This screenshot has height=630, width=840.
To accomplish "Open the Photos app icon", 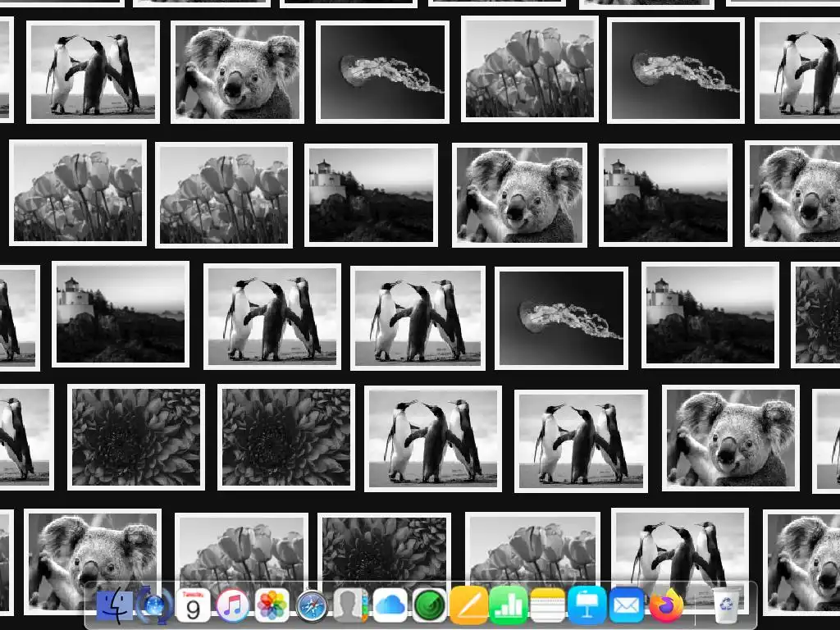I will point(272,606).
